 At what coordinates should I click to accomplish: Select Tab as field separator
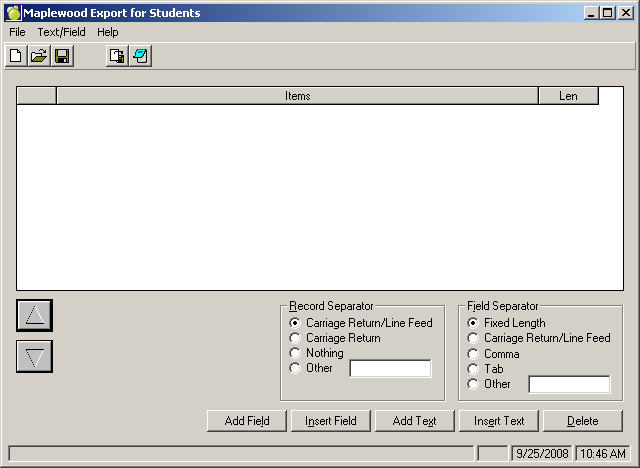pos(473,369)
